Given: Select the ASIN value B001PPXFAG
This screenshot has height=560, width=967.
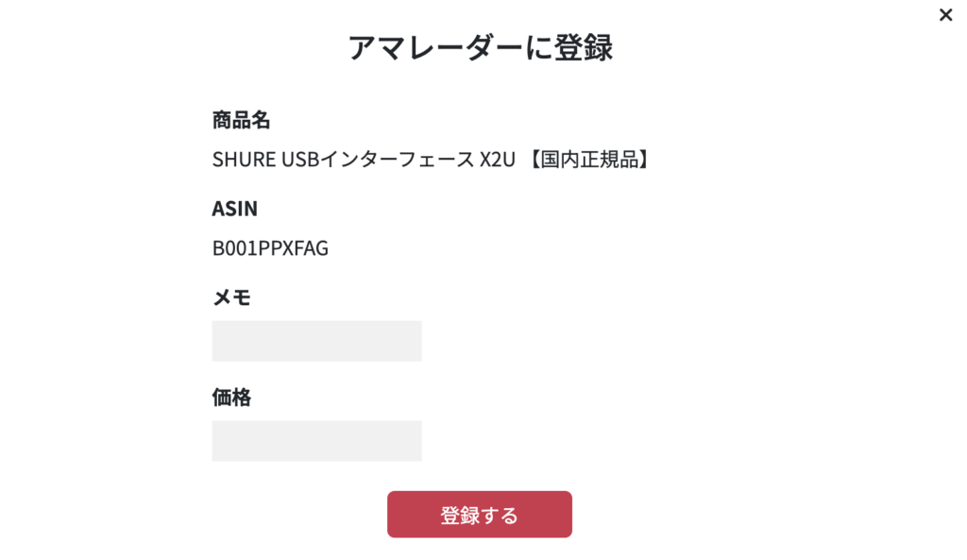Looking at the screenshot, I should point(270,248).
